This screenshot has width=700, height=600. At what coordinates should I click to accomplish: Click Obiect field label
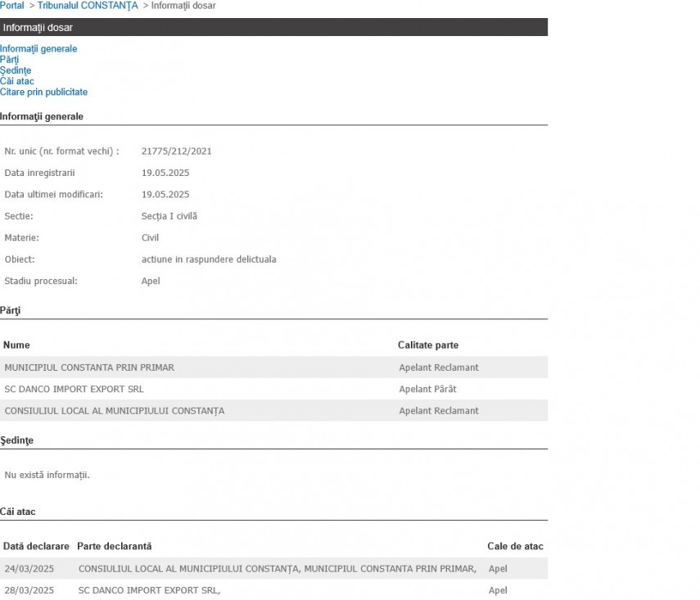[x=19, y=259]
